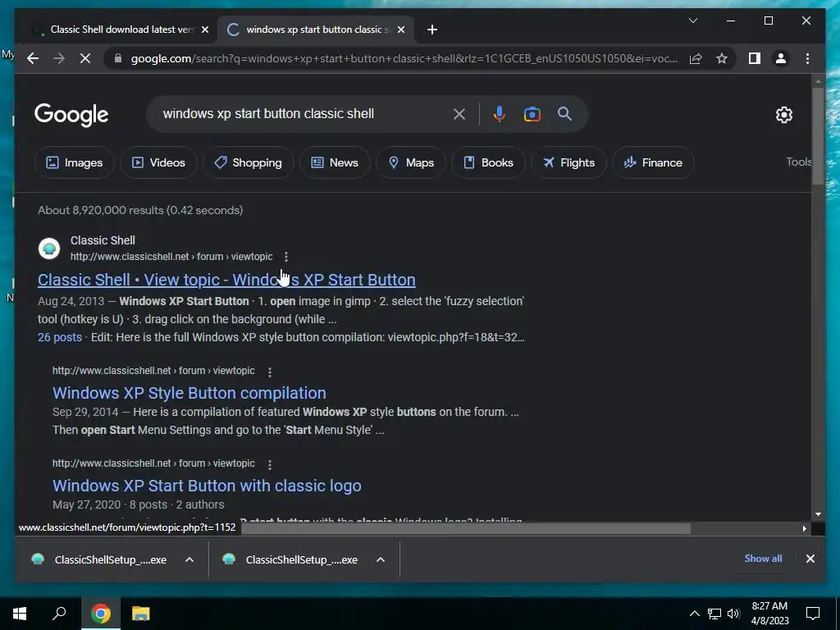The height and width of the screenshot is (630, 840).
Task: Bookmark this tab with the star icon
Action: (x=722, y=58)
